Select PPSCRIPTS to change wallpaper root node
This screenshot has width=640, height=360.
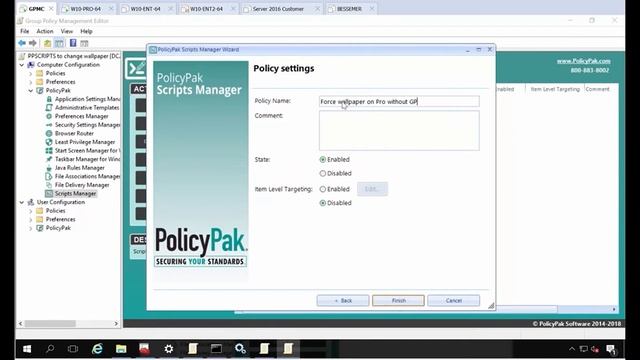(x=74, y=56)
